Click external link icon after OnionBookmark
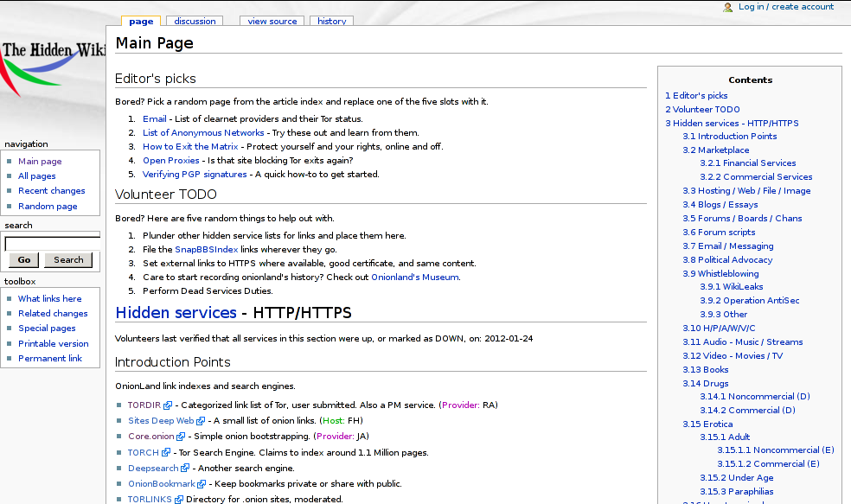 202,485
